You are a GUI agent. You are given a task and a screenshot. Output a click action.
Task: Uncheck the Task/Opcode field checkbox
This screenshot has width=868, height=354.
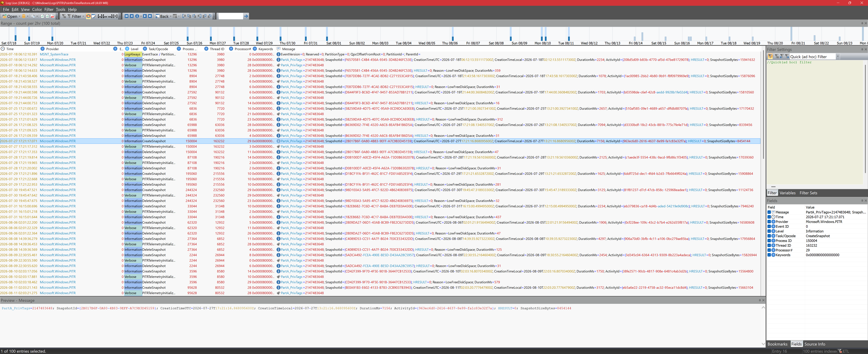pyautogui.click(x=769, y=236)
